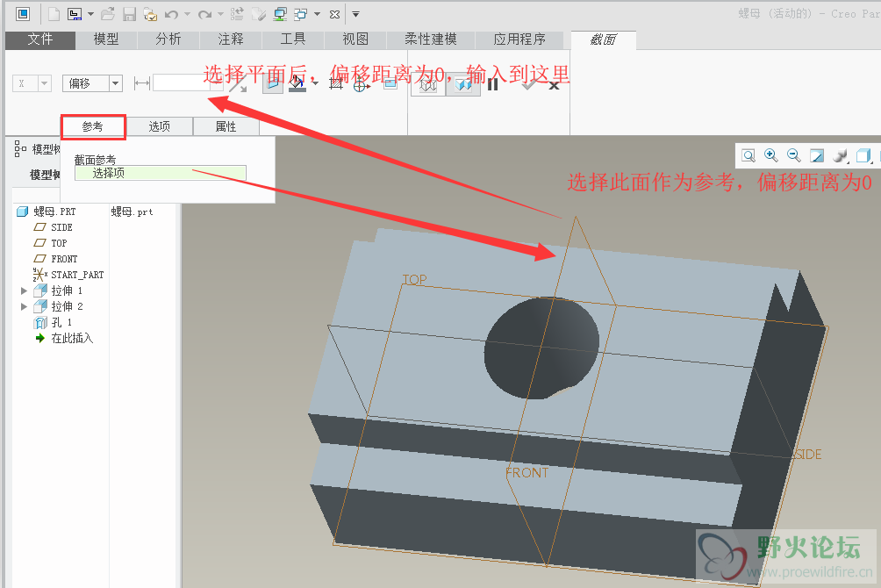
Task: Open the 属性 panel tab
Action: 226,126
